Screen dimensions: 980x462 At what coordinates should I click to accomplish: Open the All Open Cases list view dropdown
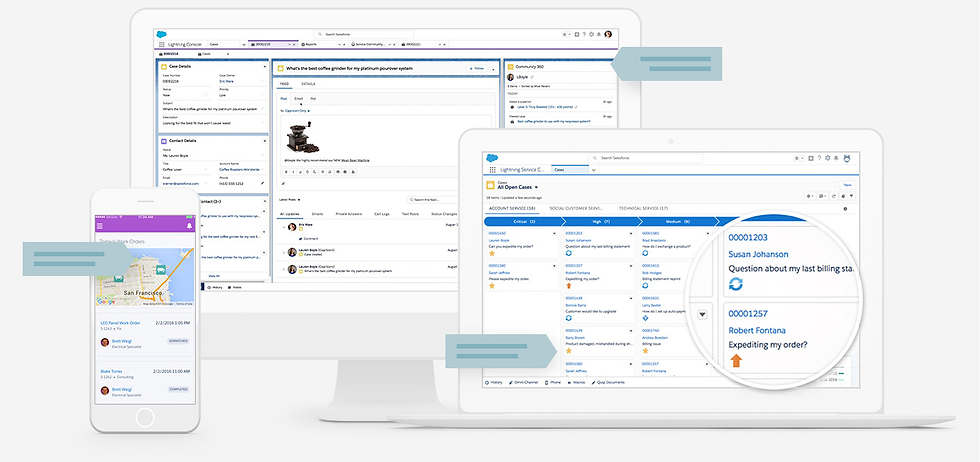536,188
